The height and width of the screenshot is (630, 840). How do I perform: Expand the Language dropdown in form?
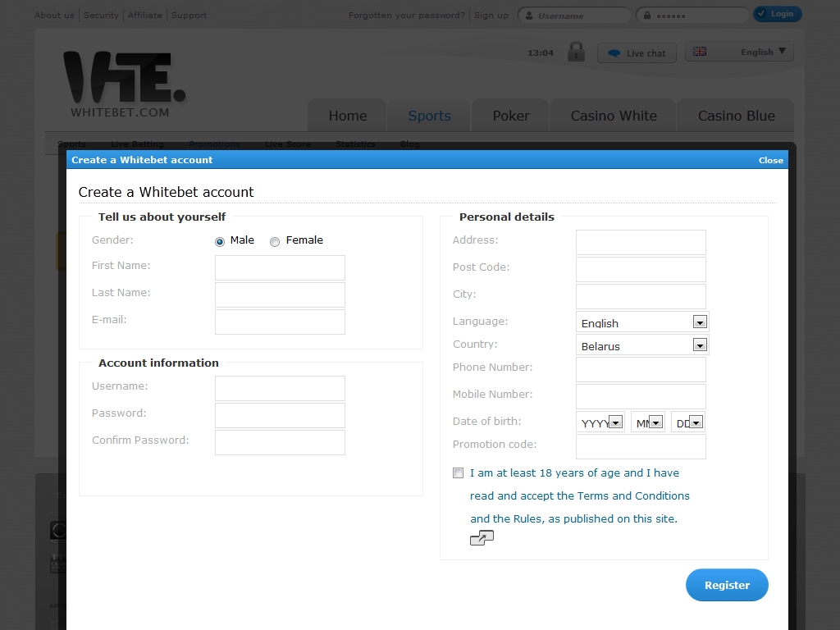click(x=699, y=322)
